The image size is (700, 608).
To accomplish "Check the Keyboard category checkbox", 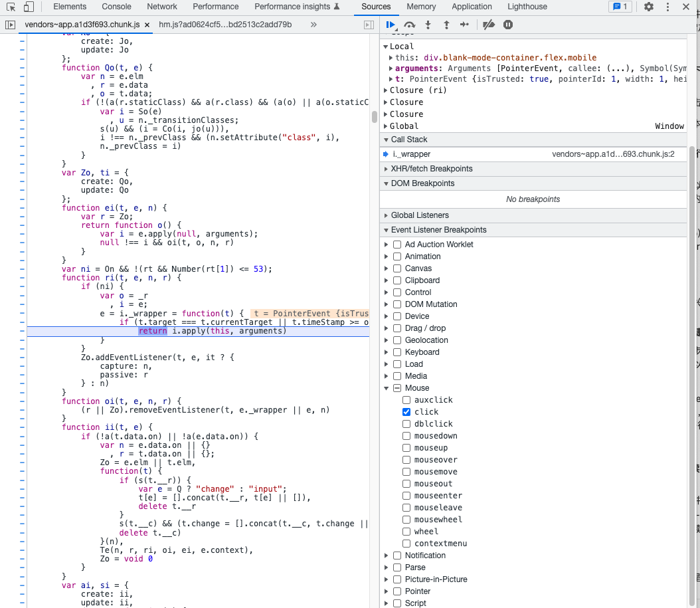I will pos(397,352).
